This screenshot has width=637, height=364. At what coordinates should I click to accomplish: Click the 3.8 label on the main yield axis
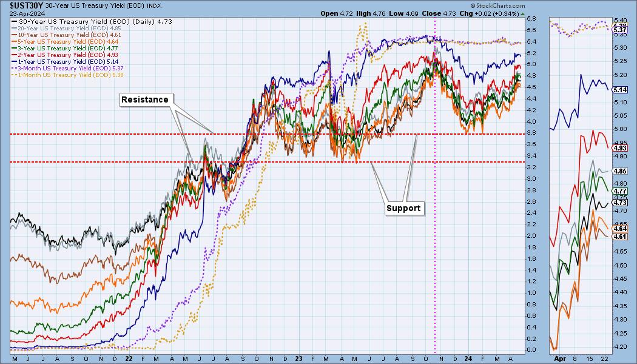531,133
